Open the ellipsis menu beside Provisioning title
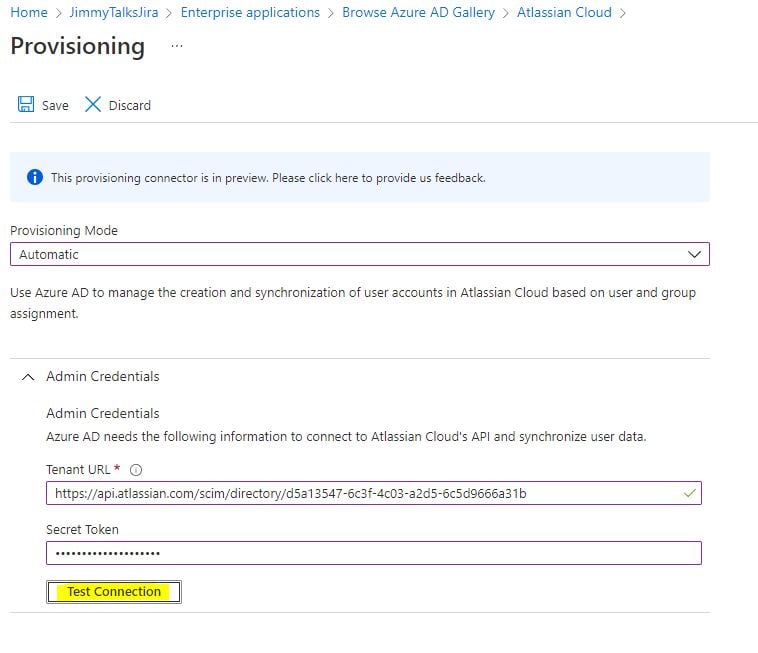758x653 pixels. point(177,46)
